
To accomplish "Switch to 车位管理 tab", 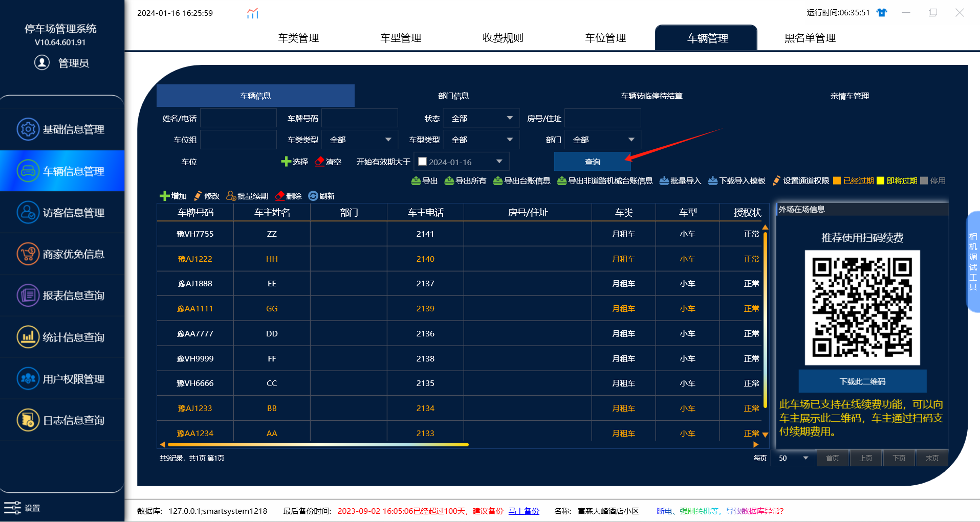I will [605, 38].
